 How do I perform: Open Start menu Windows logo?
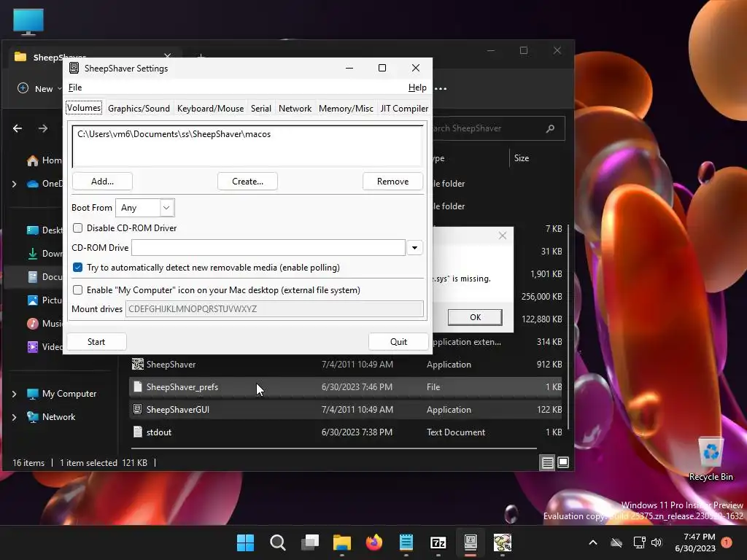pyautogui.click(x=245, y=542)
